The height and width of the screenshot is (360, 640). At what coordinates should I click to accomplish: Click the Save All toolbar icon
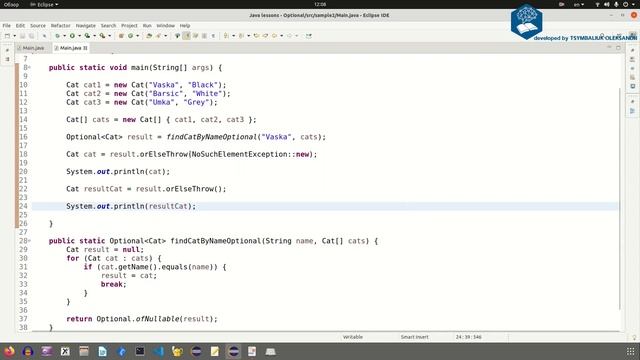(x=31, y=36)
